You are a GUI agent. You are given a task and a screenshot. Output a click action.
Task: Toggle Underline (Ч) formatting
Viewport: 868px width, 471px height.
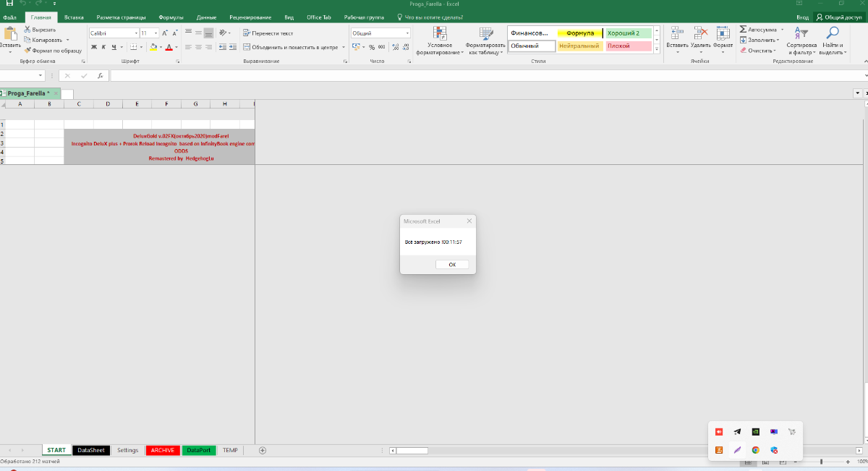click(114, 47)
